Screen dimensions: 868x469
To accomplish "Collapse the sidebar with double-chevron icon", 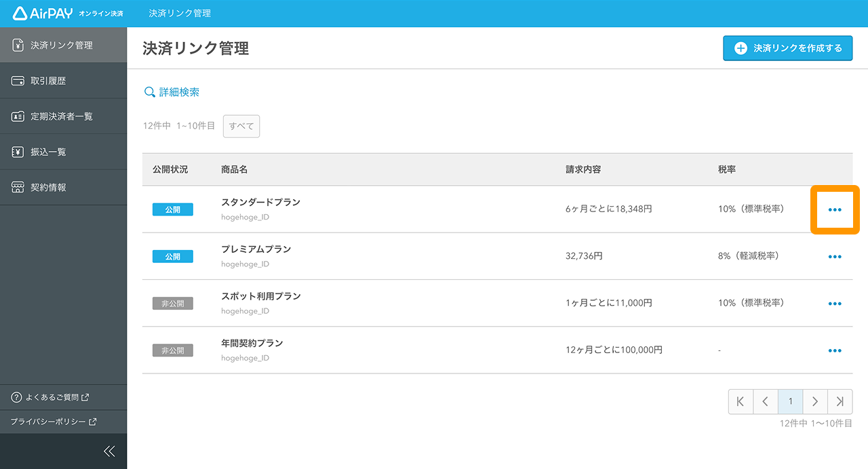I will click(x=109, y=451).
